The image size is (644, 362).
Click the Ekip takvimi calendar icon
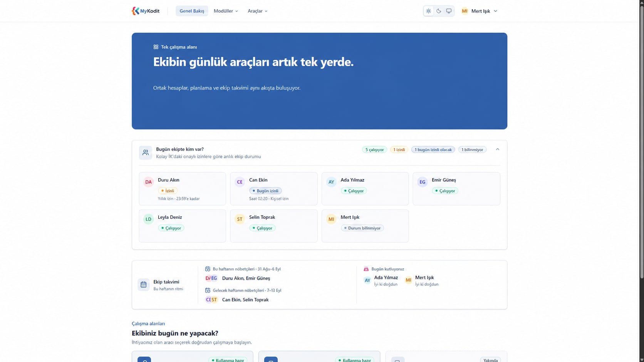(x=144, y=285)
